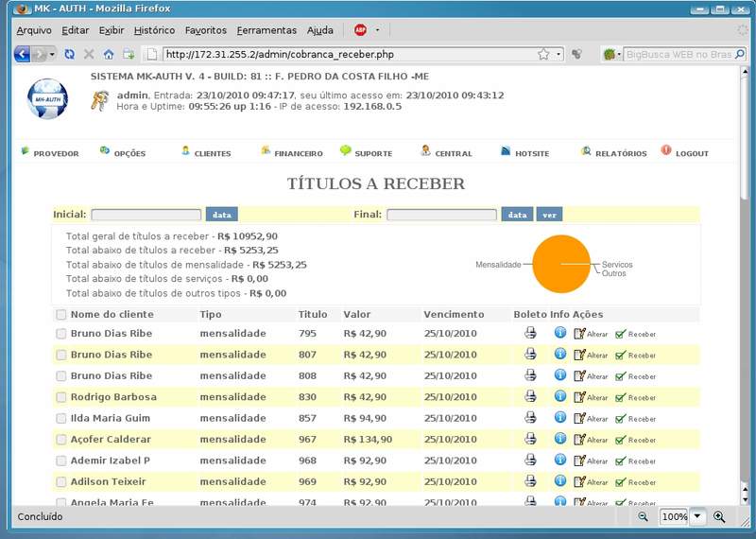Click the Adblock Plus ABP icon
The width and height of the screenshot is (756, 539).
(360, 30)
